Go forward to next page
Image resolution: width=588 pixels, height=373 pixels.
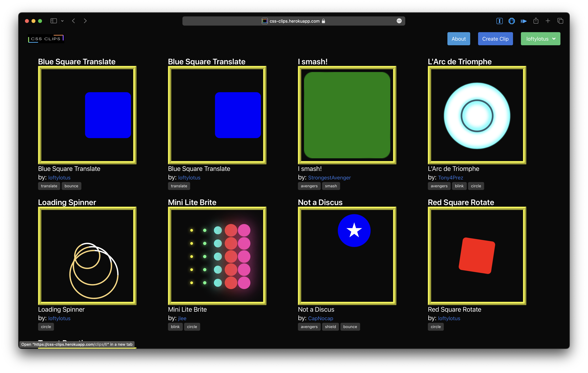(85, 21)
